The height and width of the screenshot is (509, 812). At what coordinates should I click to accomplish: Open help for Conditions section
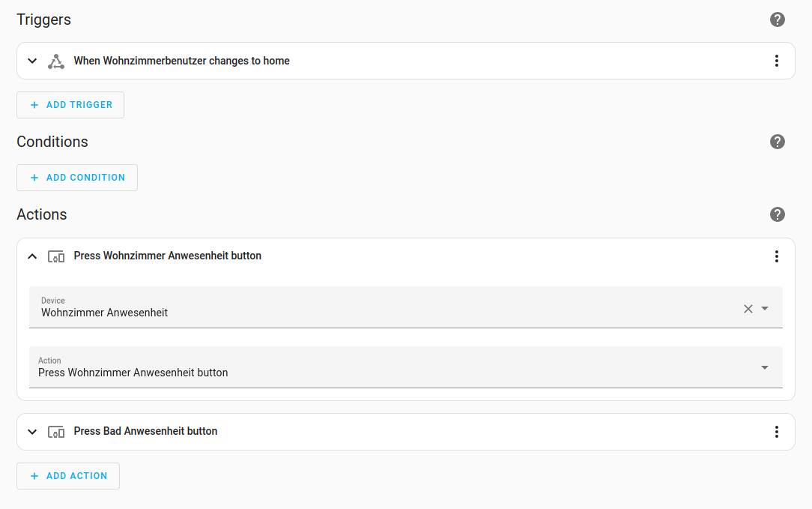click(x=778, y=142)
